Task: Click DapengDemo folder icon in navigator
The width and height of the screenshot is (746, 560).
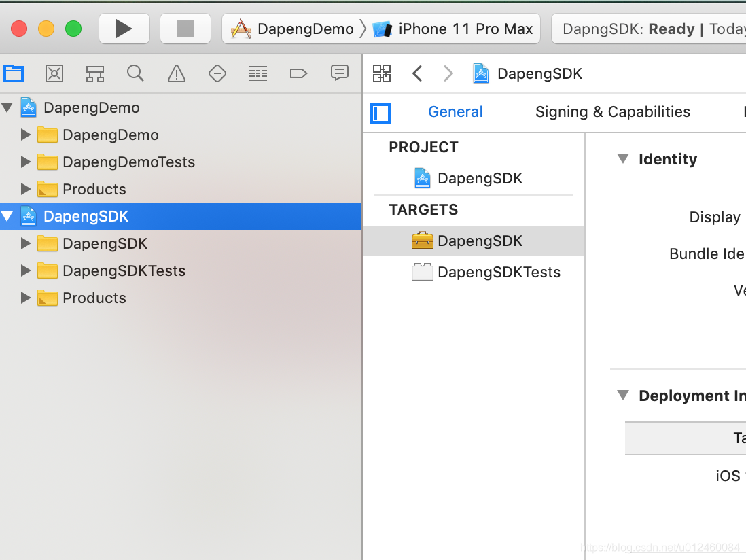Action: [48, 135]
